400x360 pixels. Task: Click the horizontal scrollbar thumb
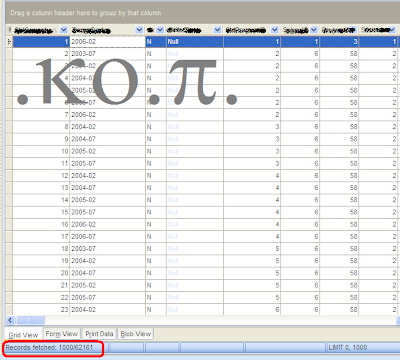click(x=30, y=320)
